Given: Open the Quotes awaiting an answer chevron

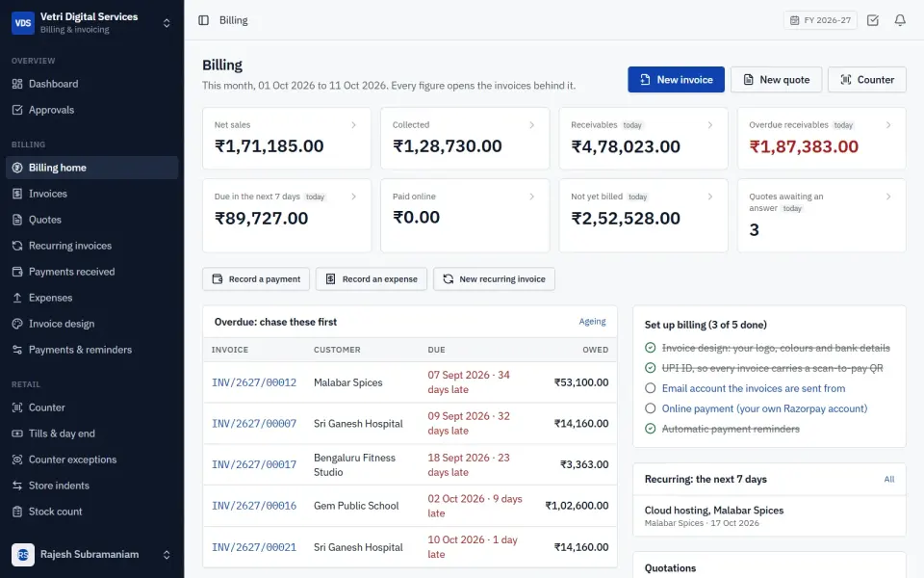Looking at the screenshot, I should [x=888, y=197].
